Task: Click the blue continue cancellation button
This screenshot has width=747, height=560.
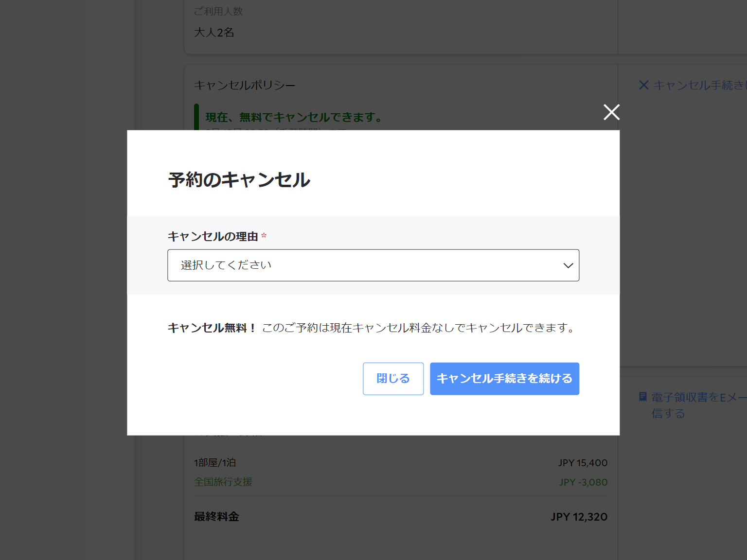Action: pos(504,379)
